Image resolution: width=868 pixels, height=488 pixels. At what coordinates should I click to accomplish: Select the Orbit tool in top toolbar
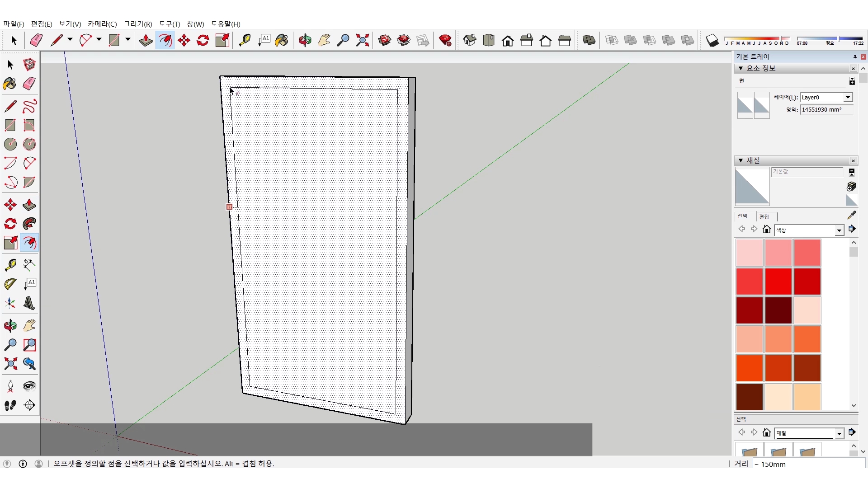tap(305, 40)
